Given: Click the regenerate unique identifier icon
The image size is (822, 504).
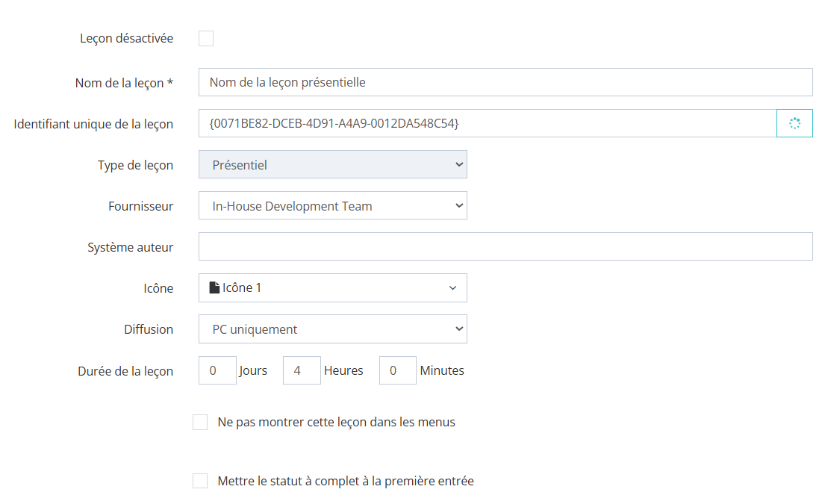Looking at the screenshot, I should (x=794, y=123).
